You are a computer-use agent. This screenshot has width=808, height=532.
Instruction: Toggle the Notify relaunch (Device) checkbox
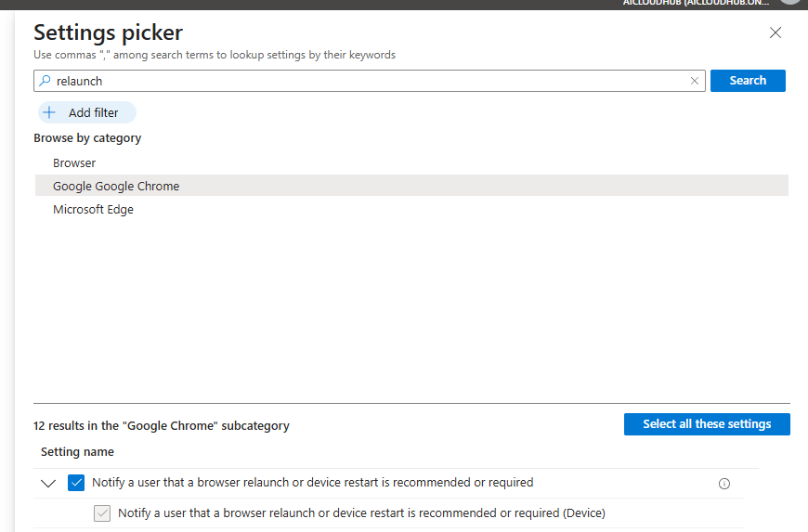pos(102,513)
